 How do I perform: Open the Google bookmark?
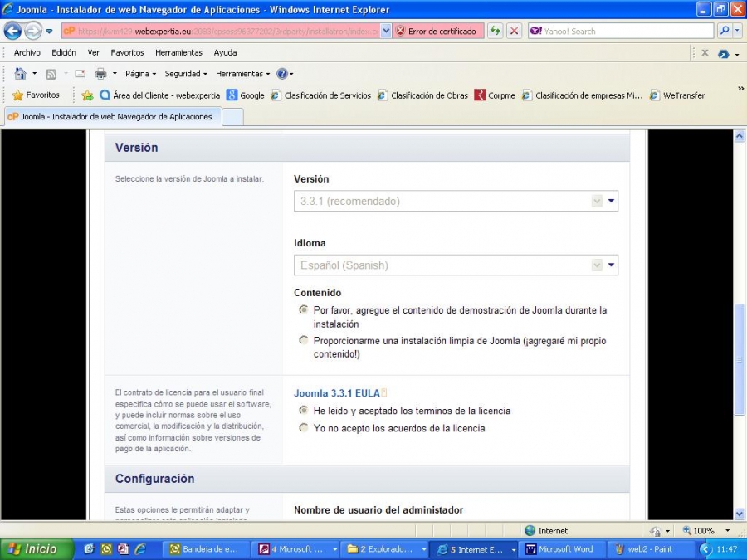[x=246, y=95]
